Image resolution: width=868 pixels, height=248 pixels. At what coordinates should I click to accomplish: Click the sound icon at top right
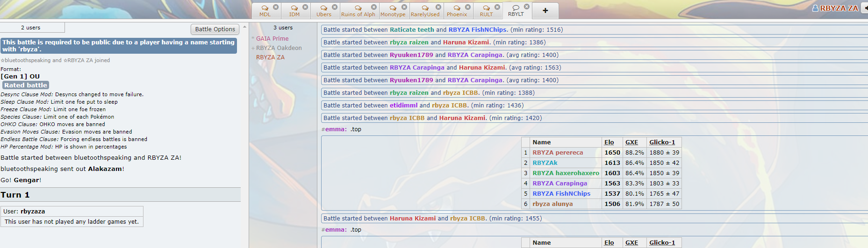point(865,8)
